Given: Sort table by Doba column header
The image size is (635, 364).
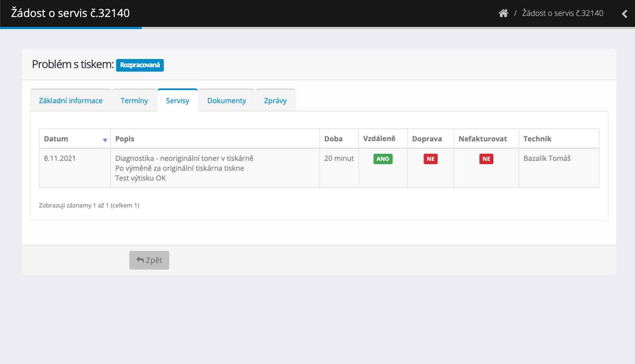Looking at the screenshot, I should [x=333, y=139].
